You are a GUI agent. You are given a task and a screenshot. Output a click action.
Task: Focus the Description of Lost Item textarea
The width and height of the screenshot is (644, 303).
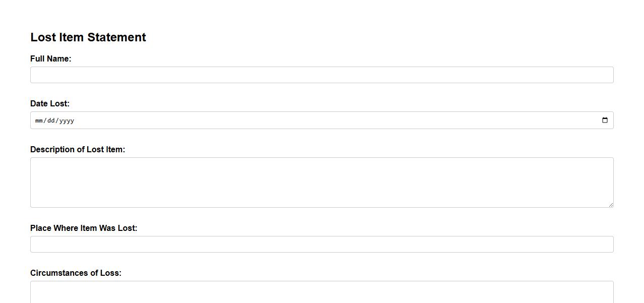(x=321, y=183)
